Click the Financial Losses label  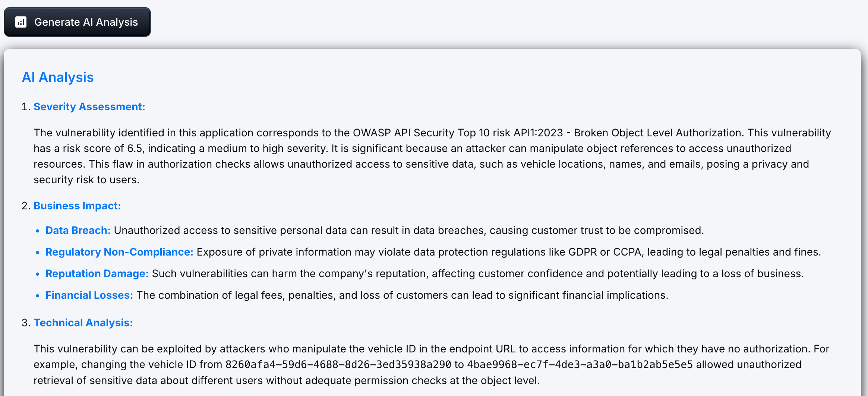89,295
